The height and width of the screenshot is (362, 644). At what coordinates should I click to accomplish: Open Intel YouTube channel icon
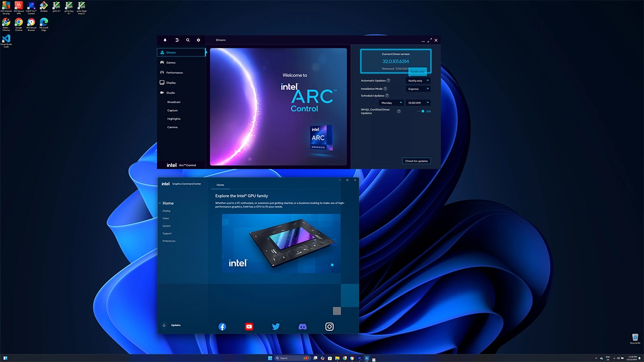tap(249, 327)
